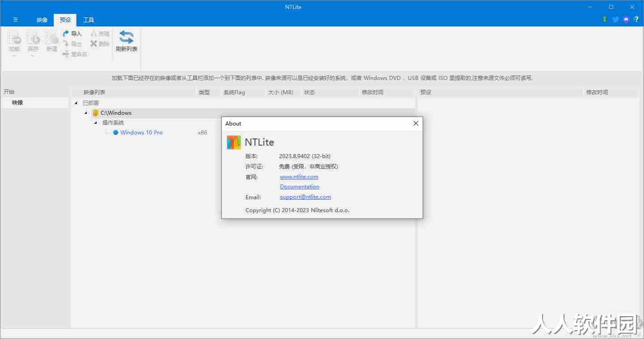Click support@ntlite.com email link

pyautogui.click(x=305, y=197)
